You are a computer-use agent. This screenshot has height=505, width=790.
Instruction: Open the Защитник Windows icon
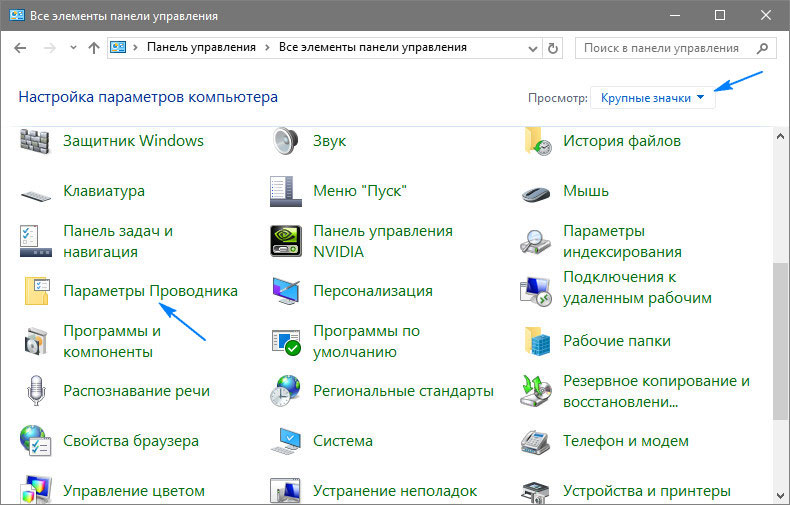coord(36,141)
